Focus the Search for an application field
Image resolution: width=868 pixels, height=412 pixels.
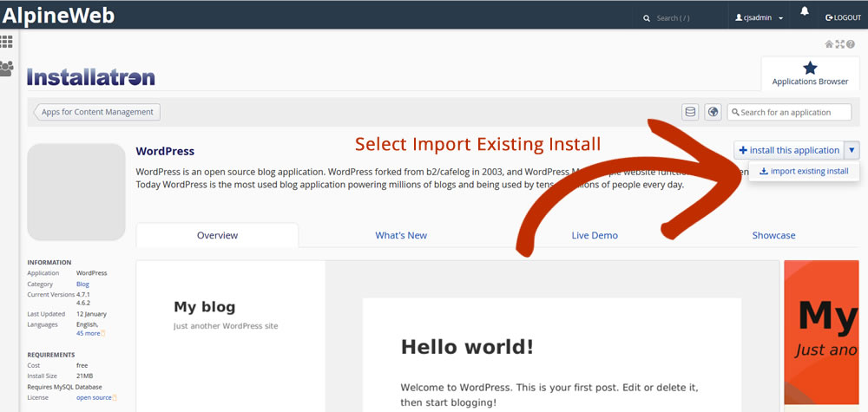789,112
